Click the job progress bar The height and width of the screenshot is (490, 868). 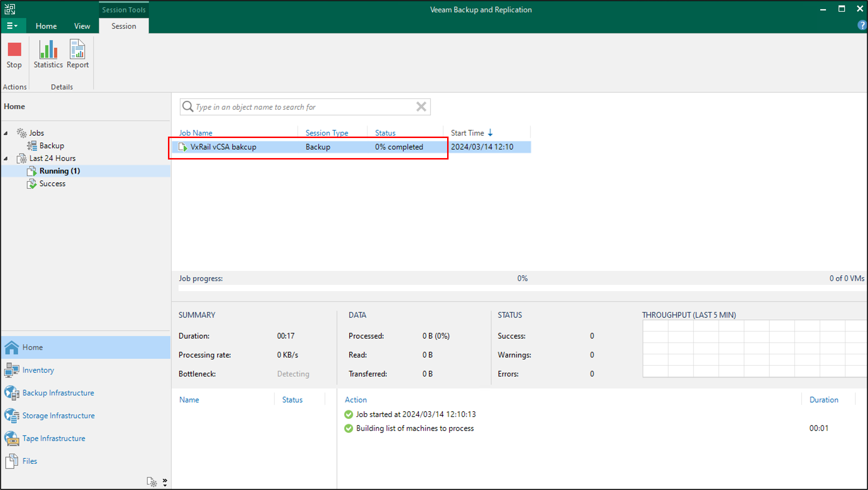click(523, 288)
